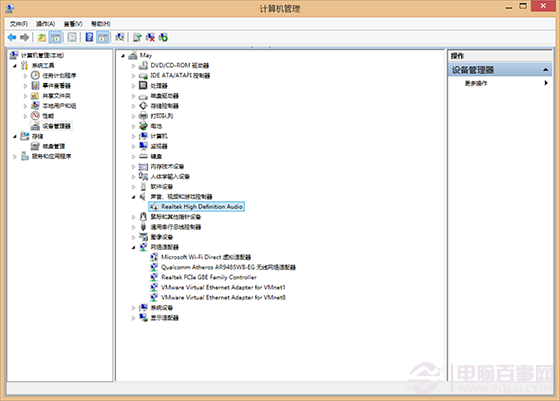Click the Forward arrow in the toolbar
Image resolution: width=560 pixels, height=401 pixels.
tap(24, 37)
